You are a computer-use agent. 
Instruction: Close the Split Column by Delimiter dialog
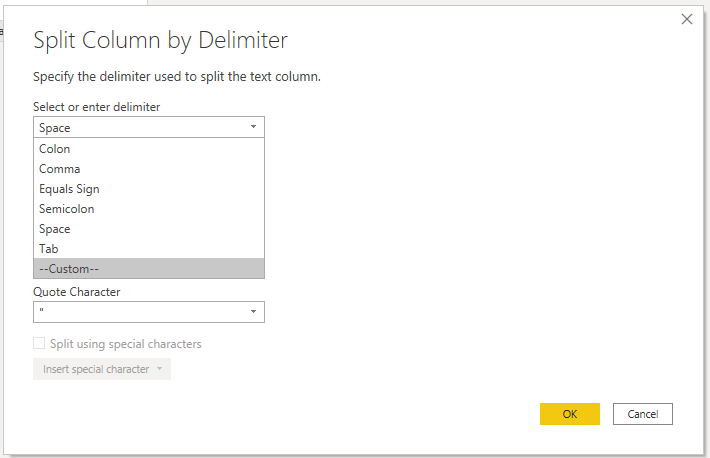tap(686, 19)
